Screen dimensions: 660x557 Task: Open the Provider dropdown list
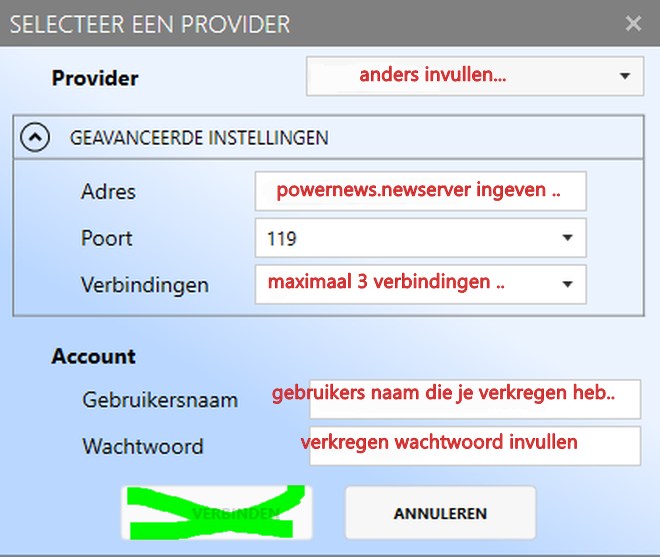(475, 76)
